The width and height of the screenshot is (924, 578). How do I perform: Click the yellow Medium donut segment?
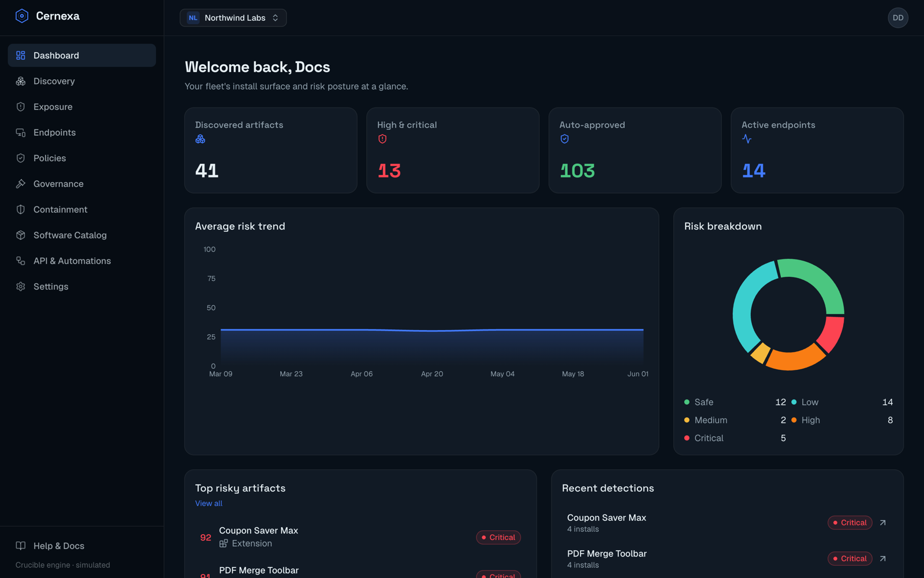click(x=761, y=353)
